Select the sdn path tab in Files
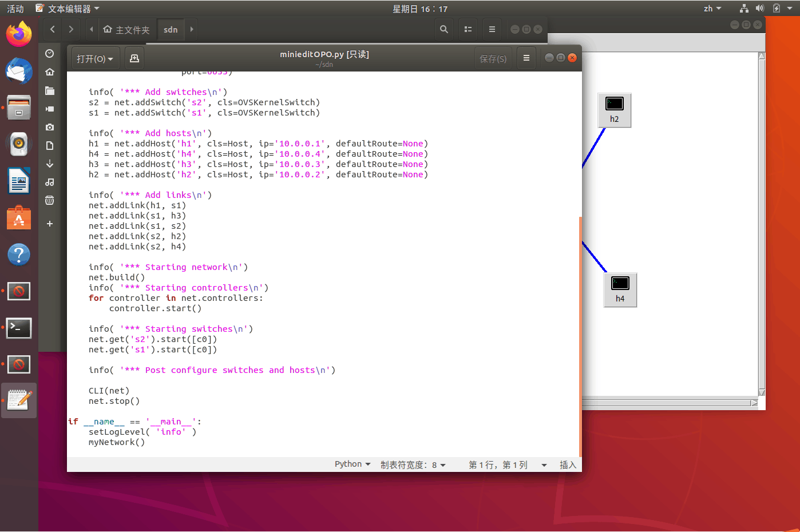This screenshot has width=800, height=532. tap(171, 30)
